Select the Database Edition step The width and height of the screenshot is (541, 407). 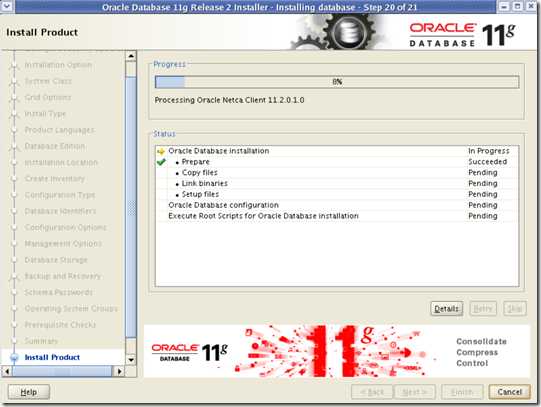pos(55,146)
